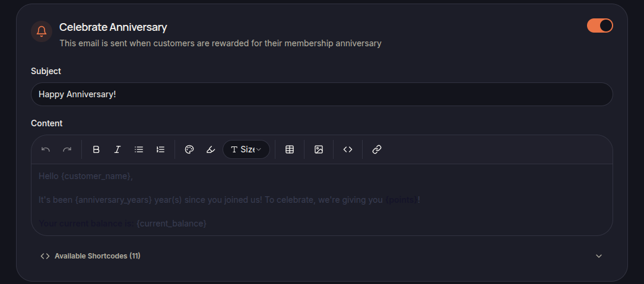
Task: Insert an image into content
Action: pos(319,149)
